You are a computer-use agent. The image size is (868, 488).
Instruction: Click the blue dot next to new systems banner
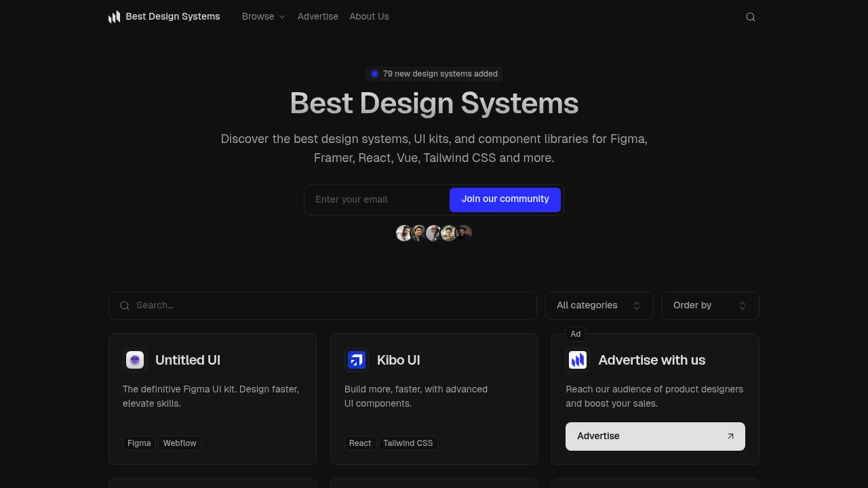375,73
